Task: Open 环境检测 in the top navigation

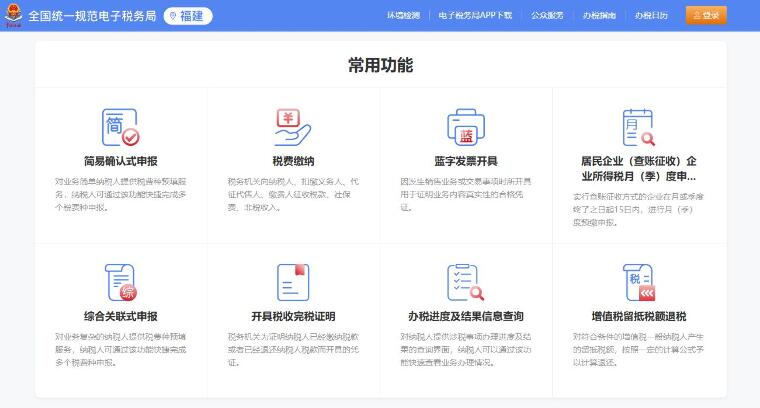Action: pyautogui.click(x=402, y=16)
